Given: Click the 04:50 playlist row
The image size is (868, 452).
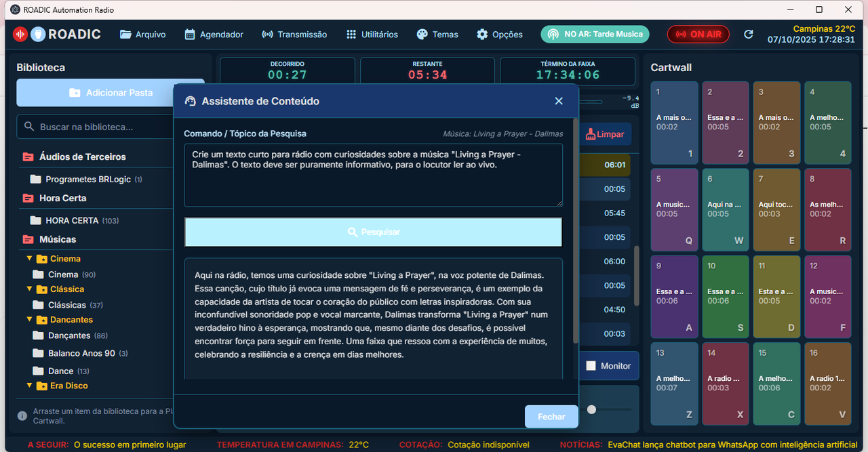Looking at the screenshot, I should click(605, 309).
